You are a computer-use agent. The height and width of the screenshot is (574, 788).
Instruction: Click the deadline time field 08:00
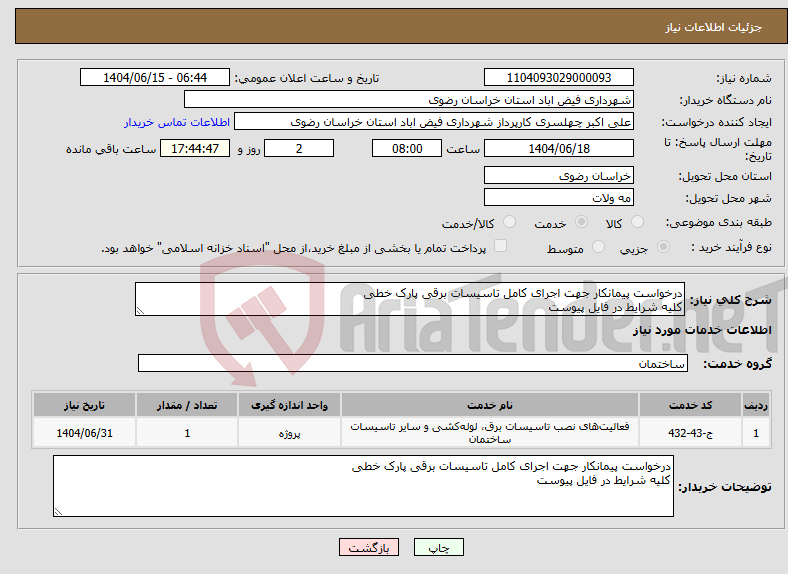(x=407, y=148)
